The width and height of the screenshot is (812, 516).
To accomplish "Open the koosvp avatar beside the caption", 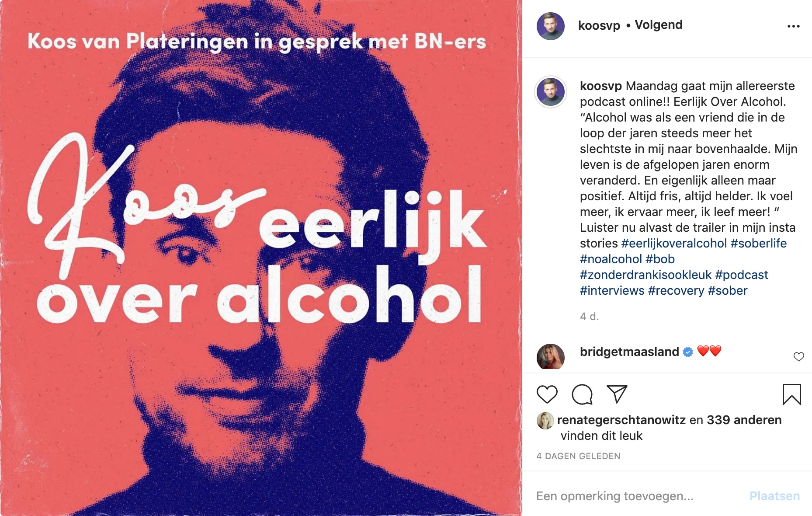I will click(551, 92).
